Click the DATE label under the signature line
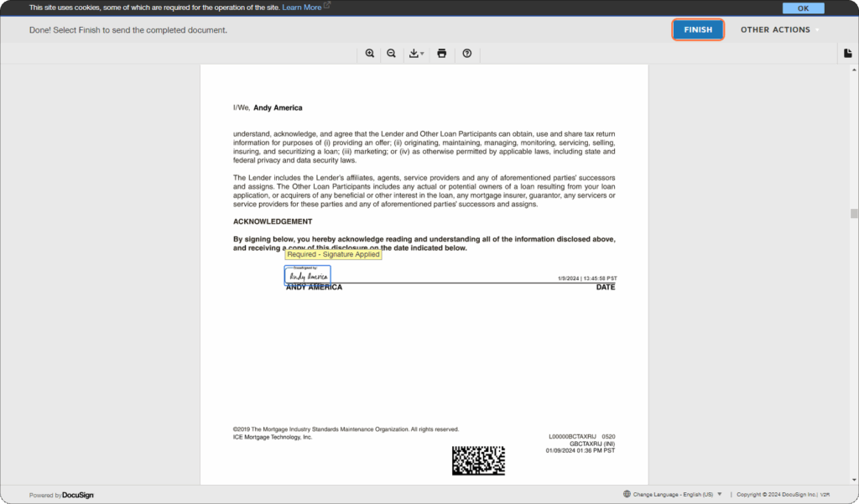 606,287
